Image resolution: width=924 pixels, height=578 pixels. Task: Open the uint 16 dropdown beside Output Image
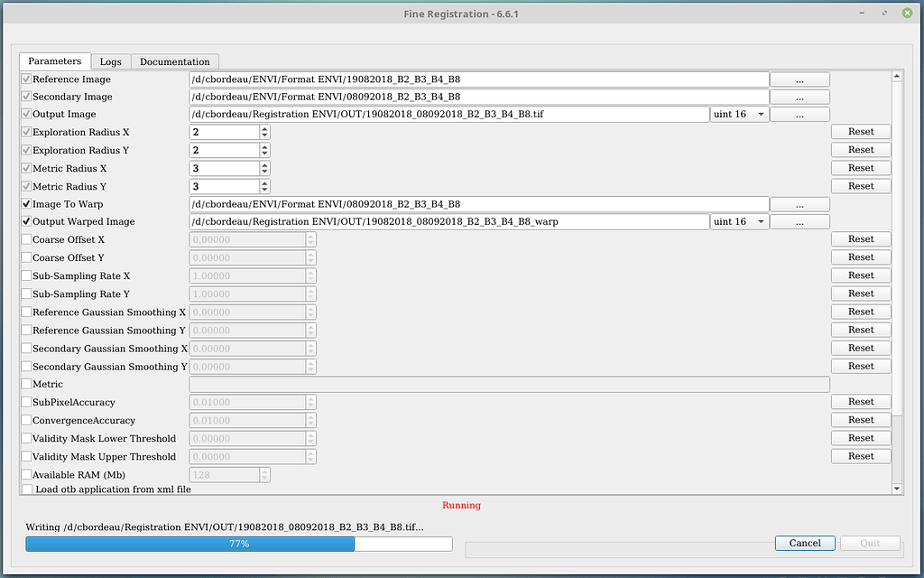[x=739, y=114]
